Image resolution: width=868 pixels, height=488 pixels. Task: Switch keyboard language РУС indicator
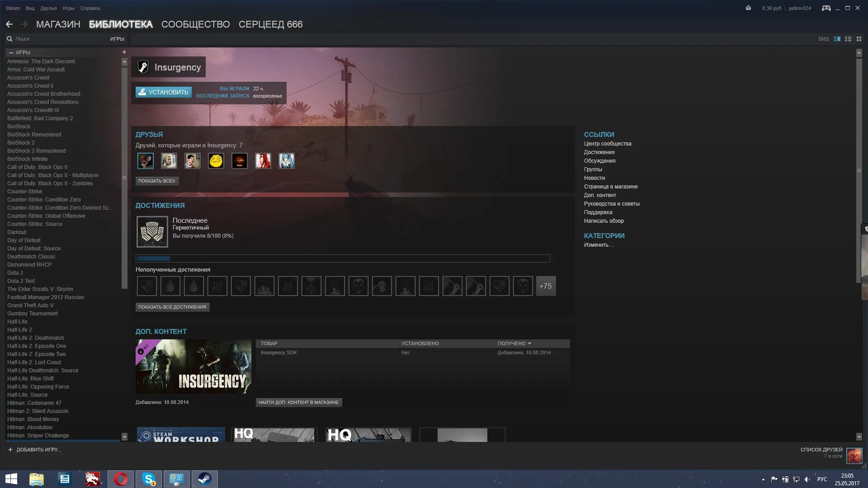[x=822, y=479]
